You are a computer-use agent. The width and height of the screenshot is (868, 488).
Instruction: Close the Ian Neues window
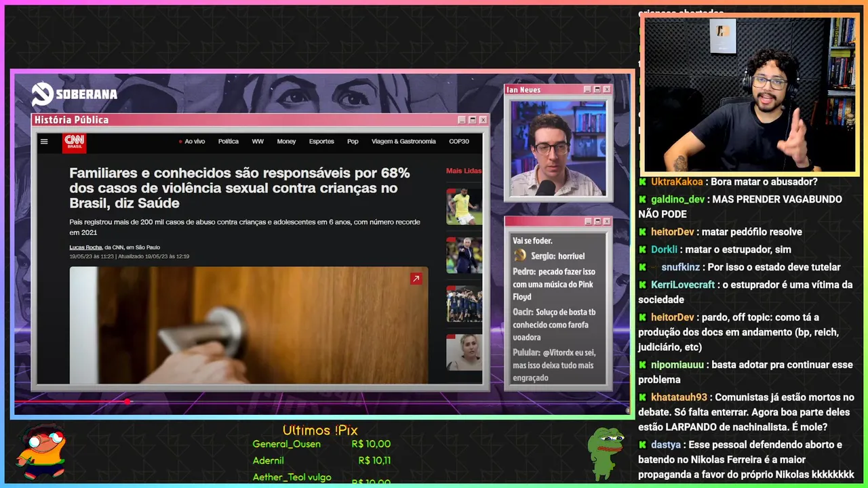click(607, 89)
